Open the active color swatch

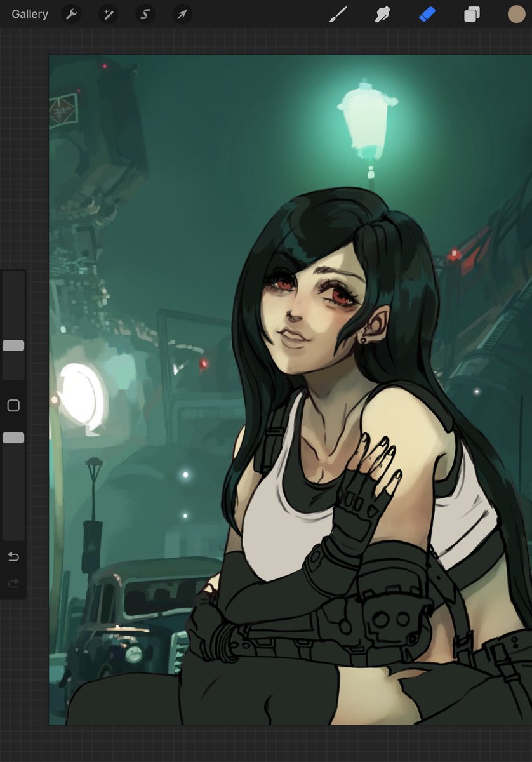tap(516, 14)
